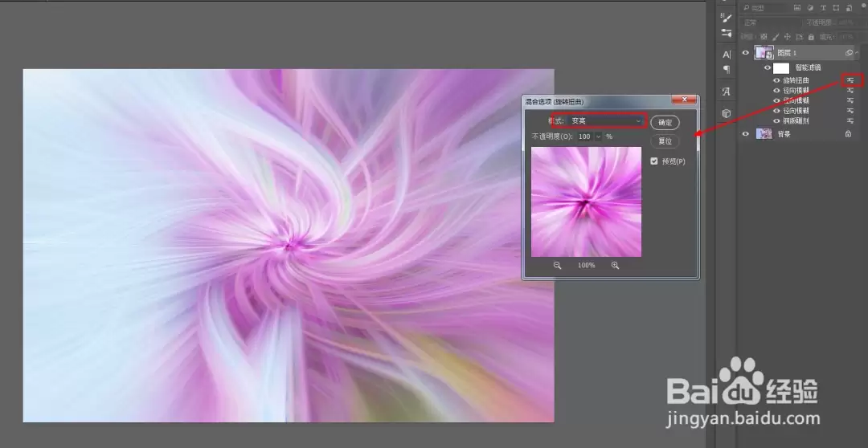Click the lock icon on 背景 layer
This screenshot has height=448, width=868.
click(x=848, y=134)
